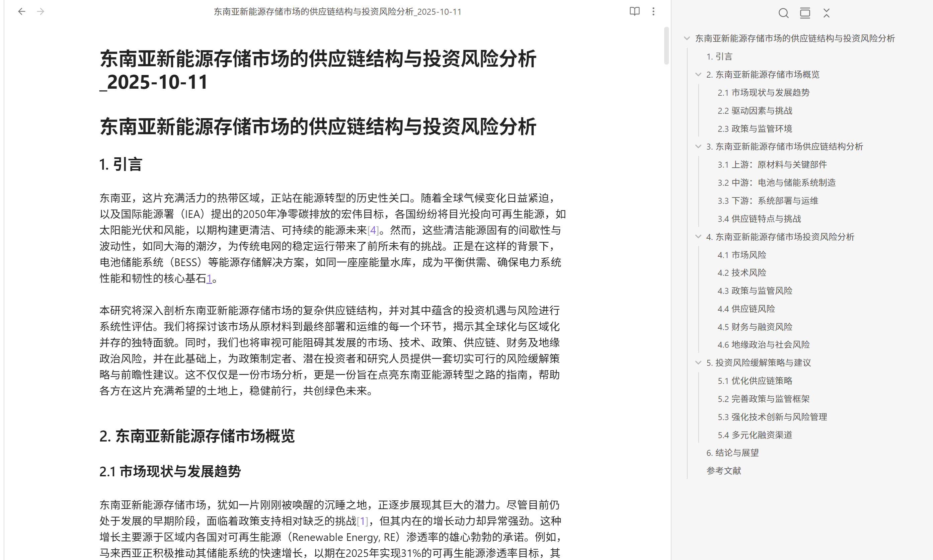Navigate forward with the right arrow

[x=41, y=12]
